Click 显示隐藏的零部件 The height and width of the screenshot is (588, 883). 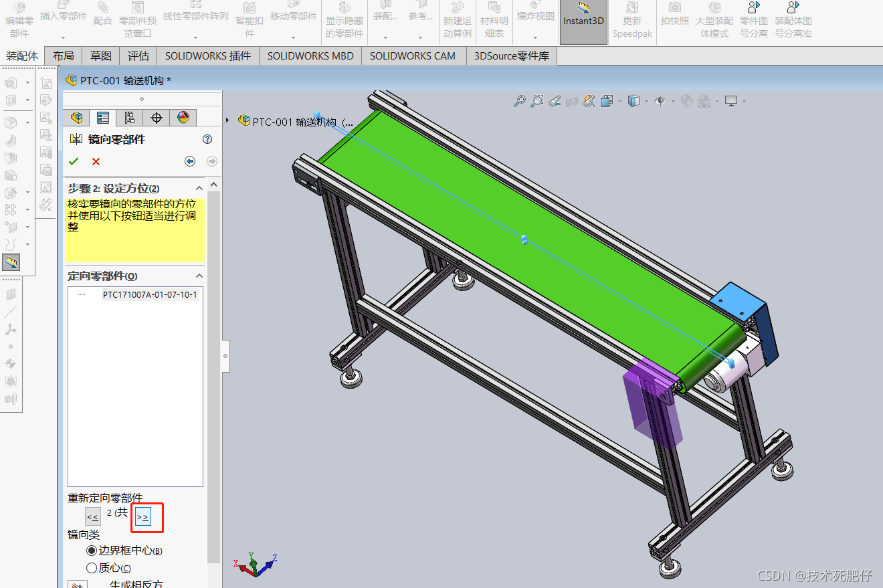point(345,21)
